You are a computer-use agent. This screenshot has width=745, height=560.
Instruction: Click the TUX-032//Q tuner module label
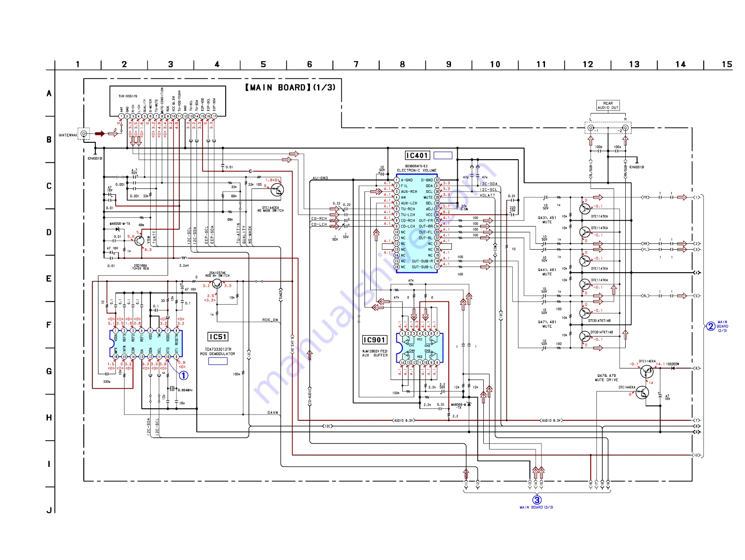[x=128, y=96]
